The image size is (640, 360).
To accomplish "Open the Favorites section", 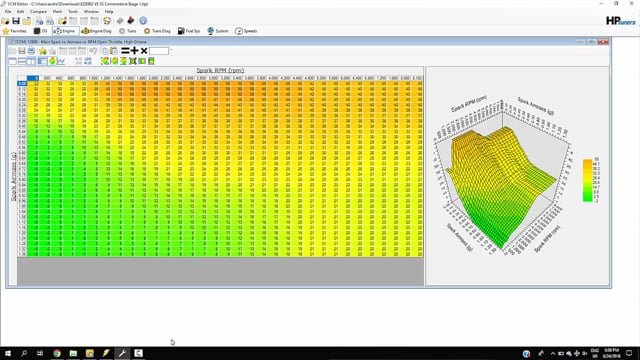I will 14,31.
